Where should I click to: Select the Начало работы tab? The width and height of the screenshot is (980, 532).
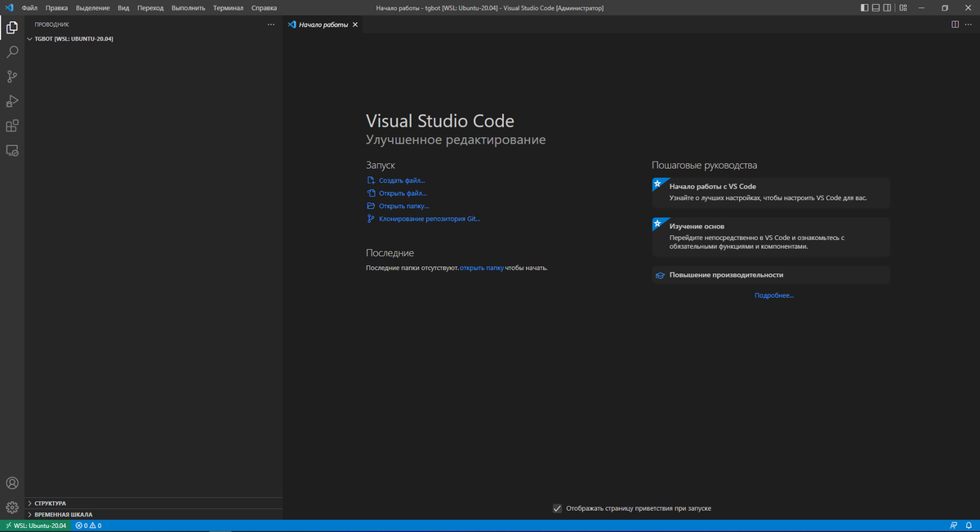pyautogui.click(x=321, y=24)
